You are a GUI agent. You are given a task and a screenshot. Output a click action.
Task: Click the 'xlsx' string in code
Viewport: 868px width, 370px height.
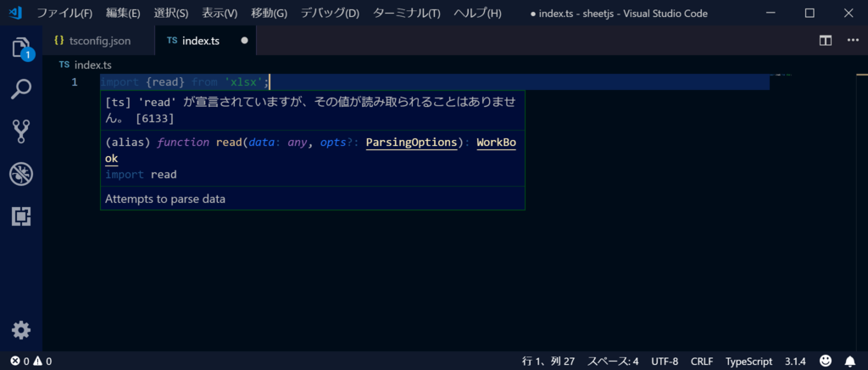(243, 82)
